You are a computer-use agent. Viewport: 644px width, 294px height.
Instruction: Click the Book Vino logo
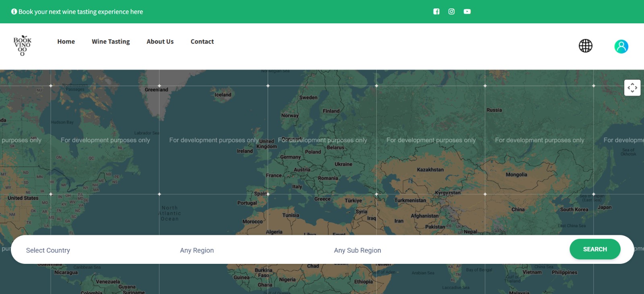(x=22, y=45)
